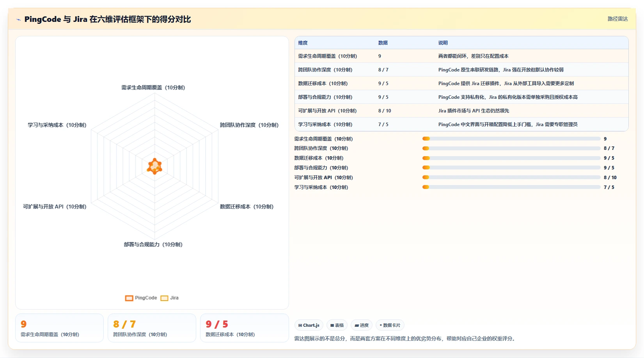Click the note PingCode 中文界面与开箱配置
The width and height of the screenshot is (644, 358).
(x=508, y=125)
